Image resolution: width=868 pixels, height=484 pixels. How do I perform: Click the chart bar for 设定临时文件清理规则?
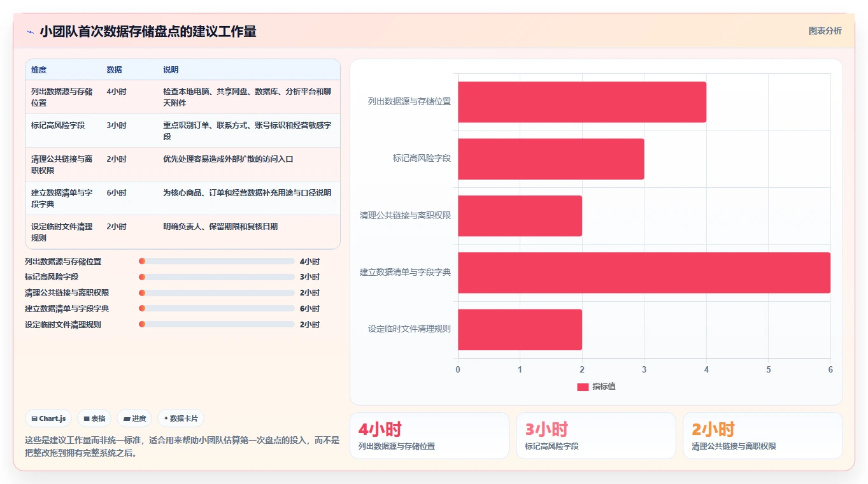click(x=520, y=329)
